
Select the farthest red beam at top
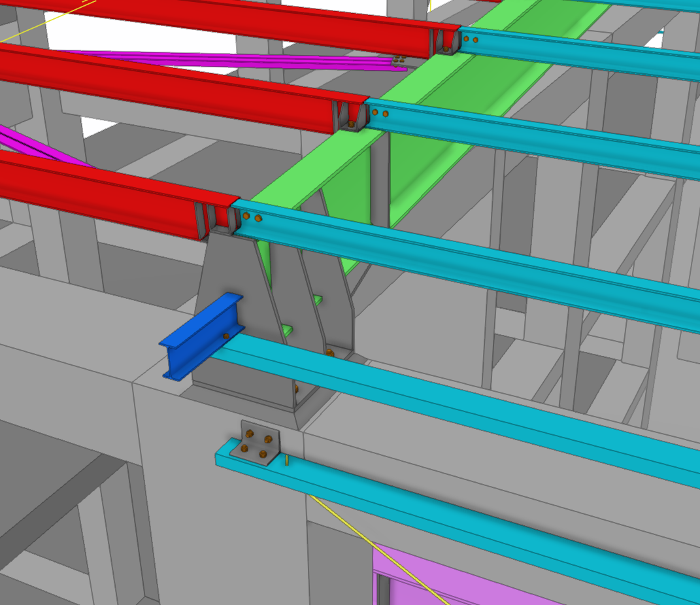(261, 26)
